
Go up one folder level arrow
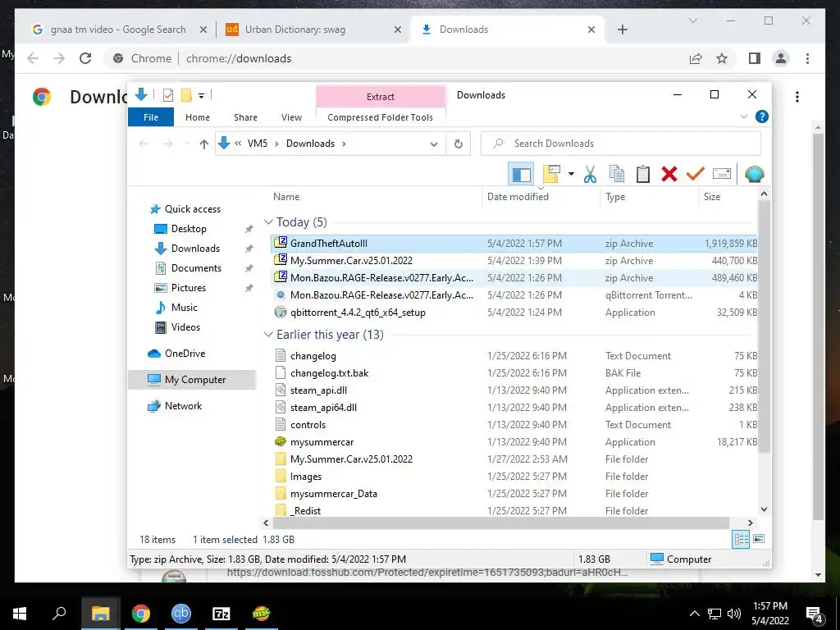tap(203, 144)
